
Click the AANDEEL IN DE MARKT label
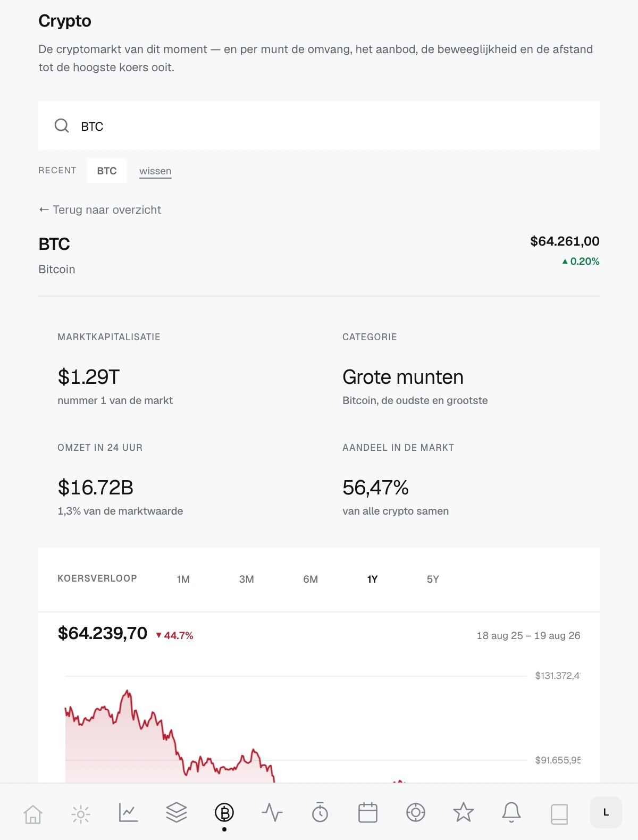point(398,448)
